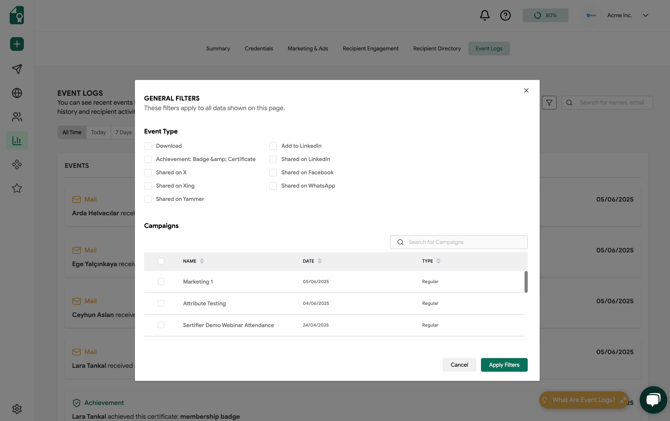Viewport: 670px width, 421px height.
Task: Open the live chat bubble icon
Action: pyautogui.click(x=652, y=399)
